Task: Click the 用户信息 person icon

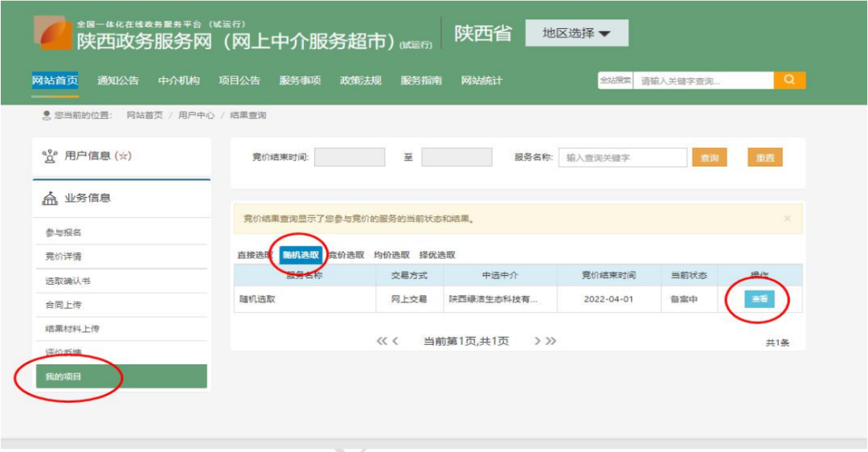Action: 50,156
